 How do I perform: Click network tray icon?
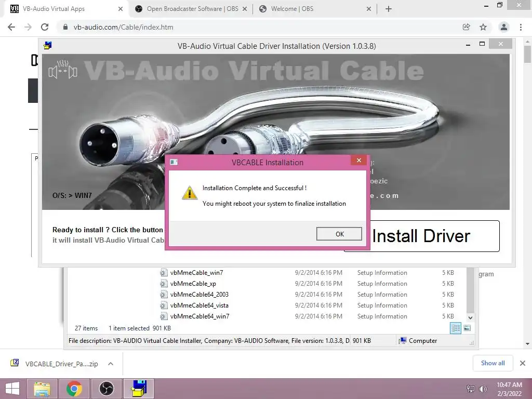pos(471,389)
